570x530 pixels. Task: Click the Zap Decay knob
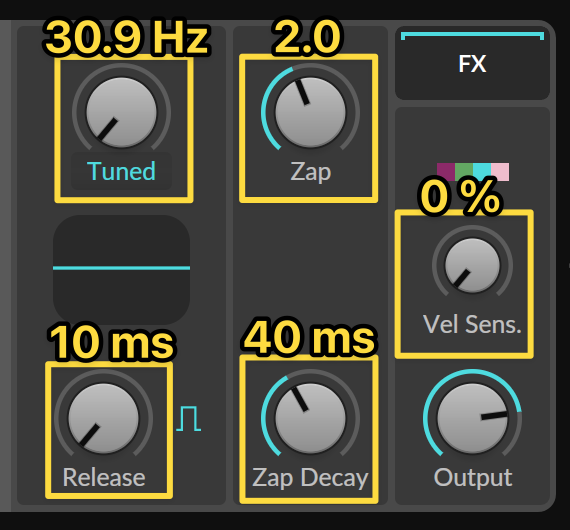[x=310, y=418]
